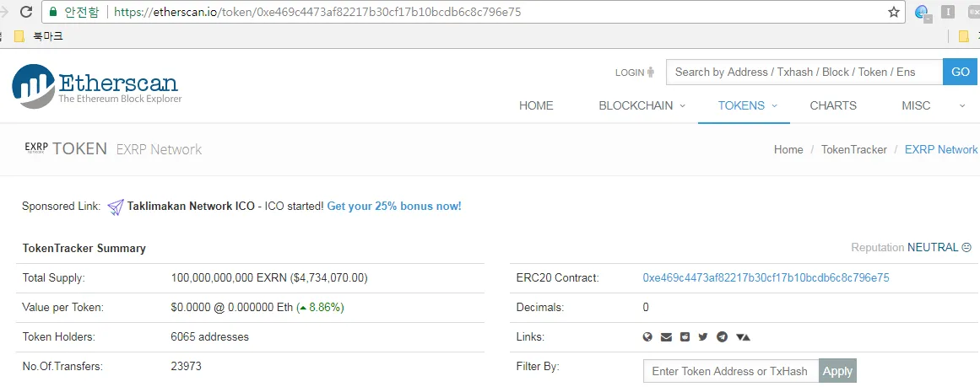The height and width of the screenshot is (387, 980).
Task: Click the 'TokenTracker Summary' heading
Action: click(x=84, y=249)
